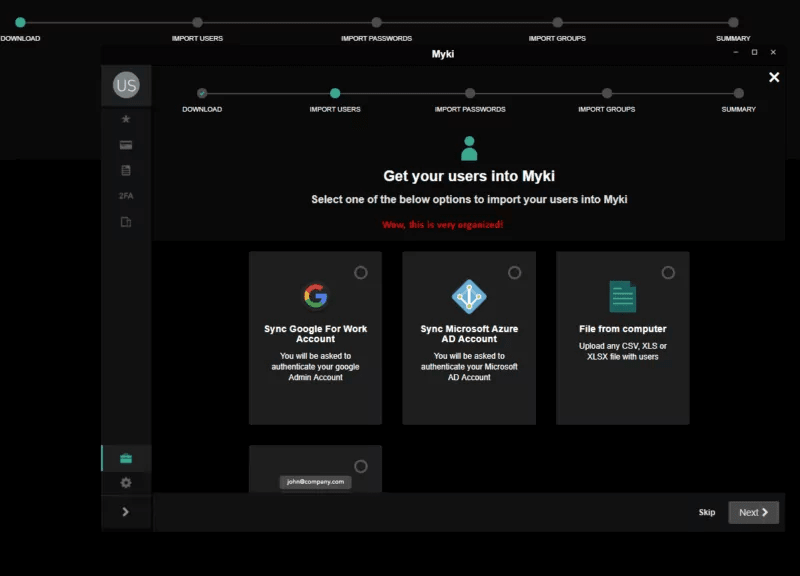Open the payment cards section icon
The height and width of the screenshot is (576, 800).
pos(126,145)
